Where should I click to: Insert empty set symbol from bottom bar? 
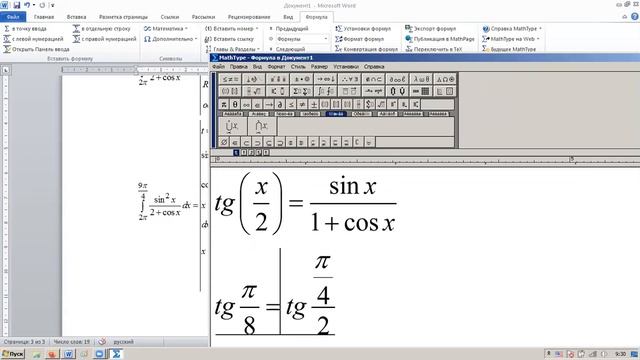click(x=224, y=142)
